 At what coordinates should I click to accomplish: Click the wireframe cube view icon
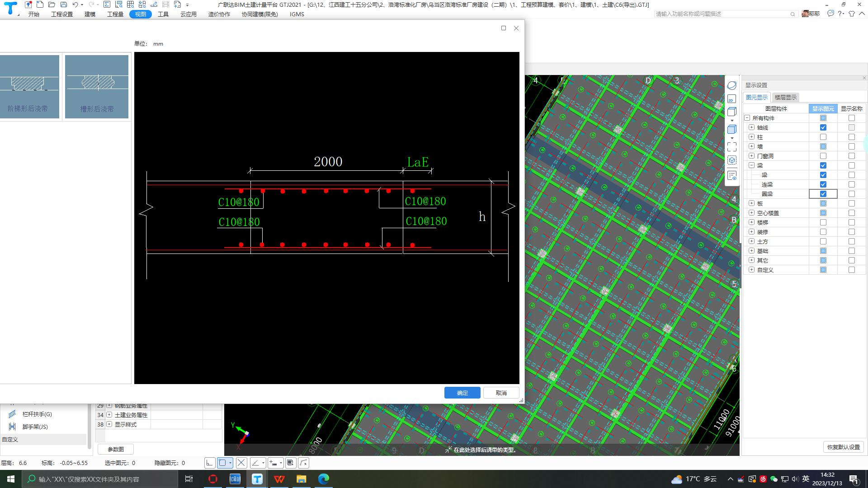tap(732, 112)
